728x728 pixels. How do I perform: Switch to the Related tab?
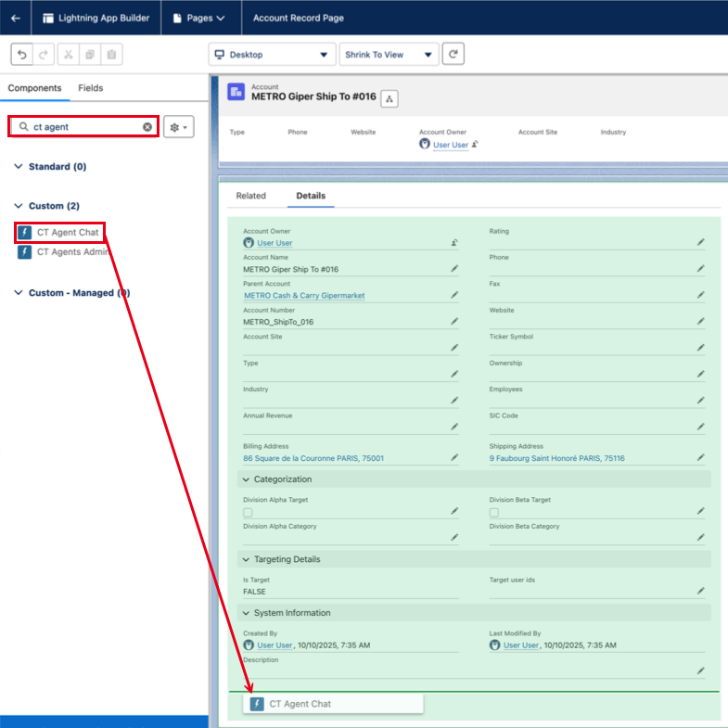[x=250, y=196]
